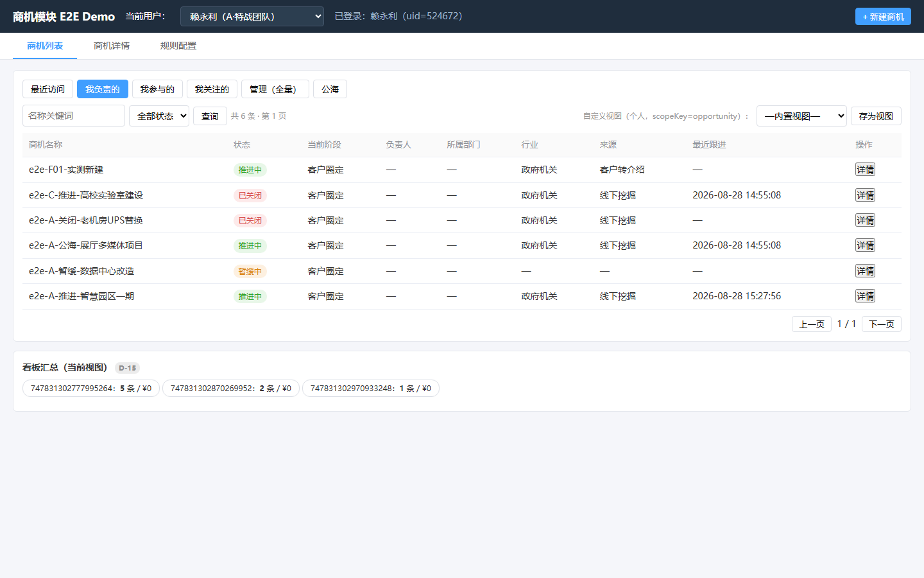Viewport: 924px width, 578px height.
Task: Open 详情 for e2e-A-推进-智慧园区一期
Action: pyautogui.click(x=865, y=296)
